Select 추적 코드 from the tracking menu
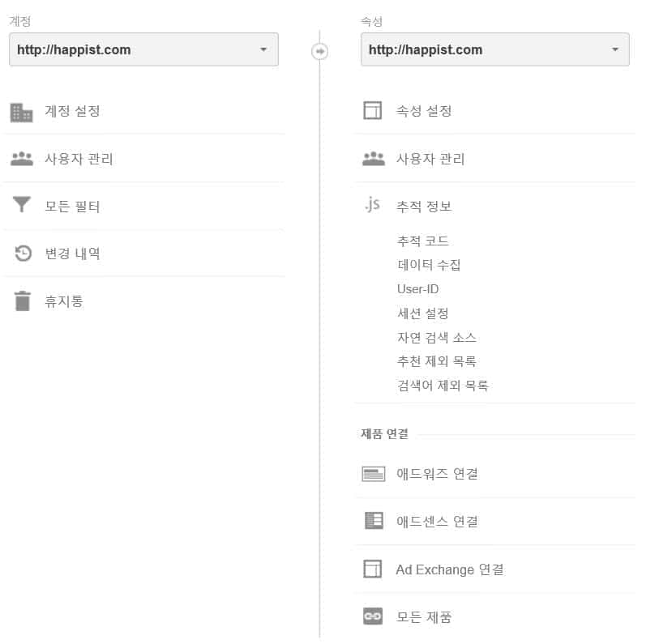 (x=422, y=241)
